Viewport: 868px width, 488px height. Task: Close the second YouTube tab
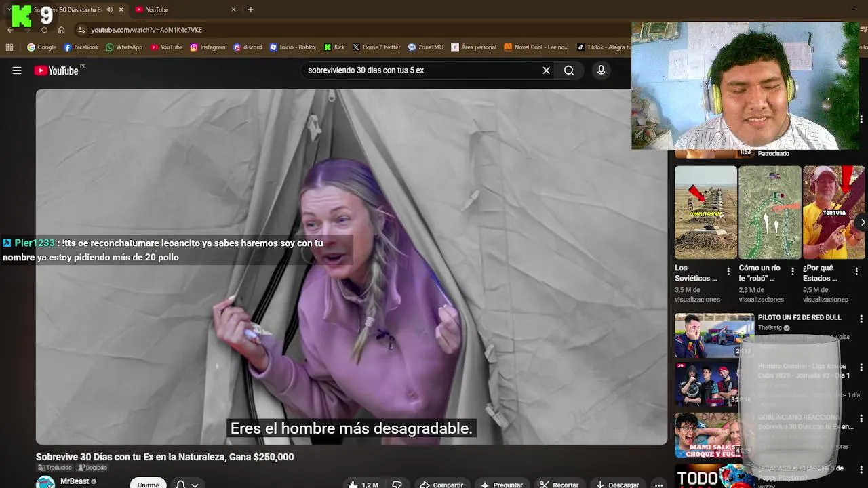click(x=234, y=9)
